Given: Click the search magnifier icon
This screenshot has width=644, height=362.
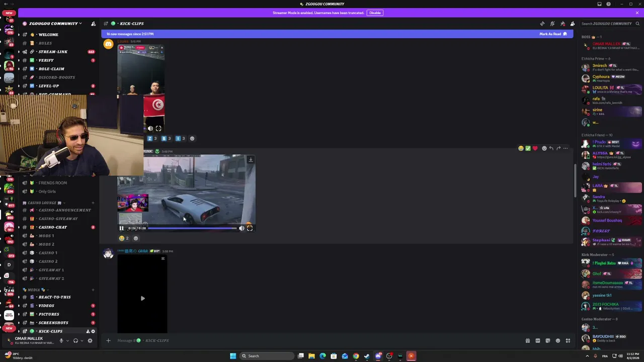Looking at the screenshot, I should [637, 24].
